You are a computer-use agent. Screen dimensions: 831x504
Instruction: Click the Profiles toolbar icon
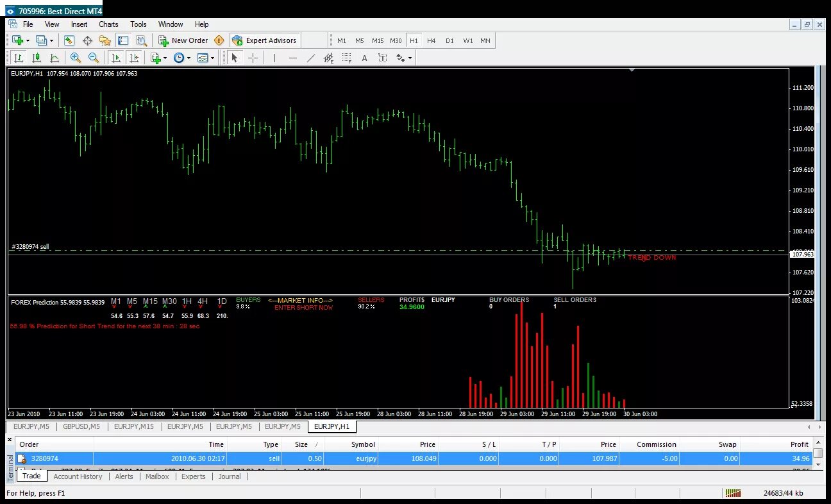tap(41, 40)
